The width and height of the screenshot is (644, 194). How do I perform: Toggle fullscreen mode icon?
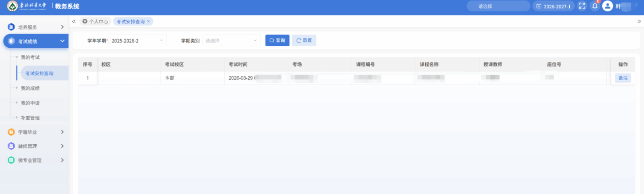click(x=582, y=7)
